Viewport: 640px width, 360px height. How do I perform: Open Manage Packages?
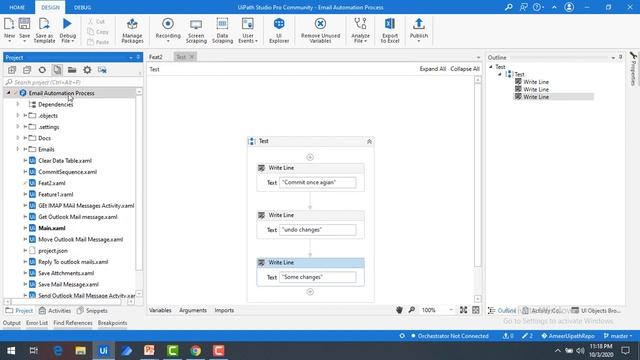coord(132,30)
